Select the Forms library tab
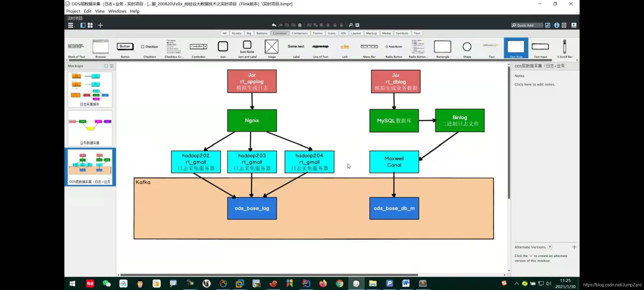 [x=318, y=33]
